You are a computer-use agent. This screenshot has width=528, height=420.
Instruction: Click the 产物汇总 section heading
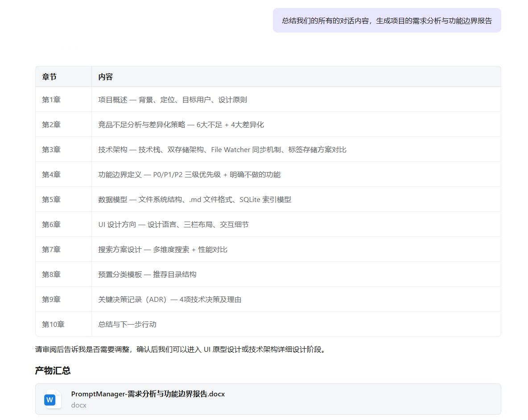53,371
